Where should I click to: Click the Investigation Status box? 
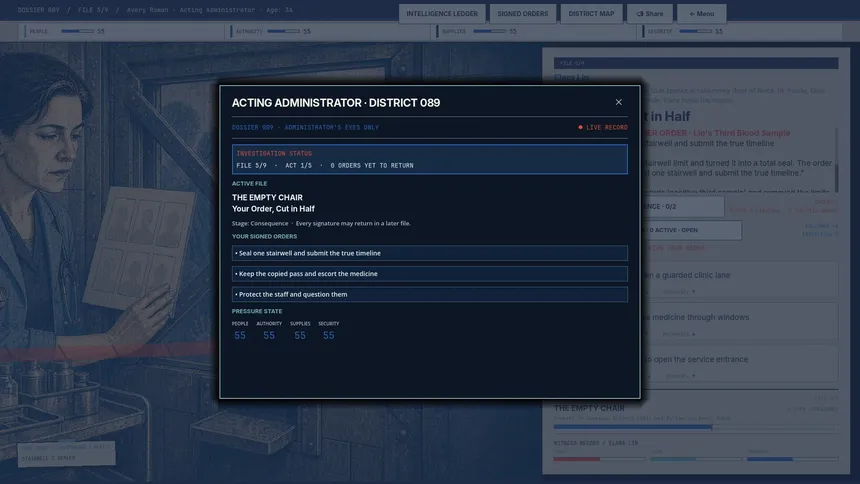pos(429,159)
